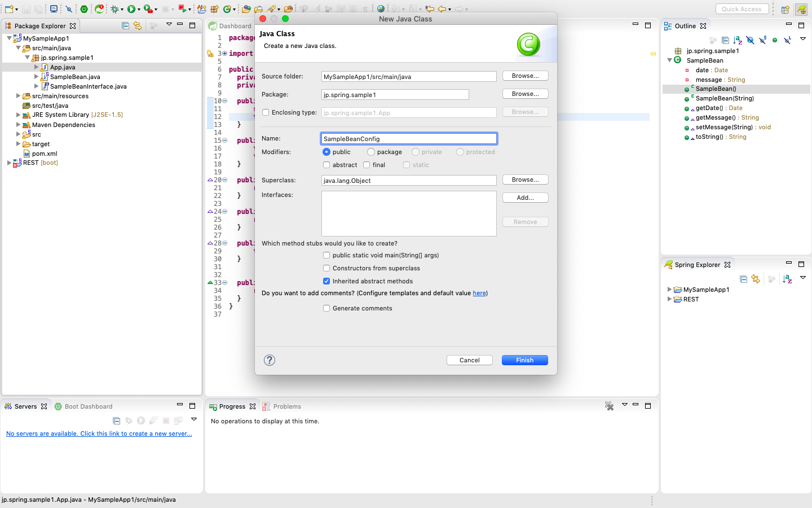The image size is (812, 508).
Task: Click Browse next to Source folder
Action: tap(526, 76)
